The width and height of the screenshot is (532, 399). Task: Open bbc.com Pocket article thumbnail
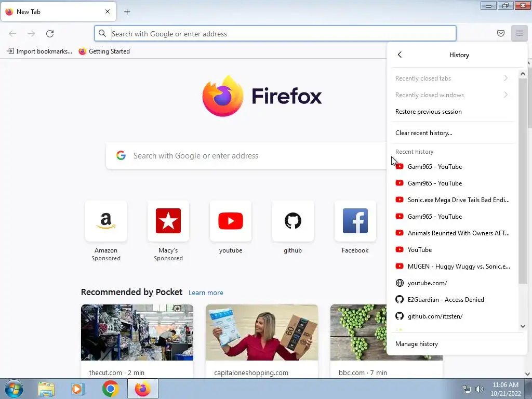point(358,332)
